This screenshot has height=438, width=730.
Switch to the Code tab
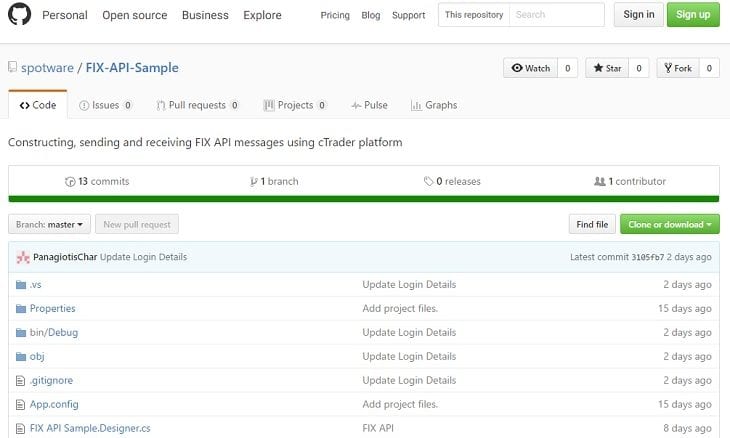point(38,105)
